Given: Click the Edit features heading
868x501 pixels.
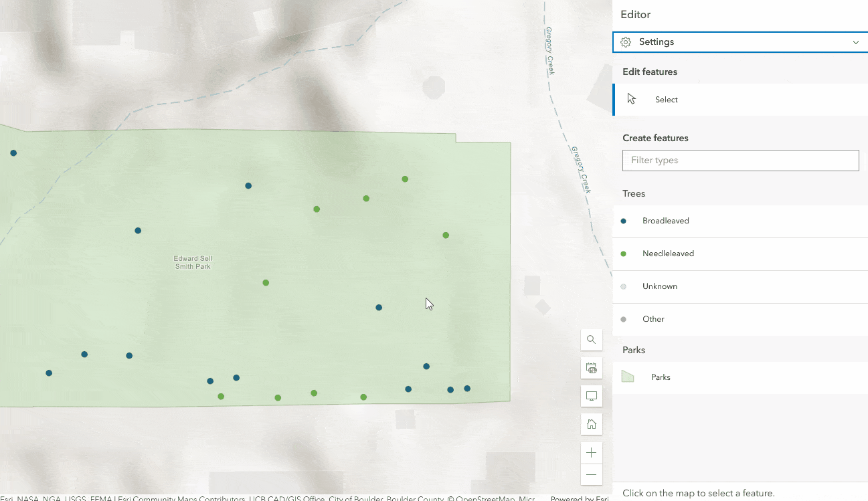Looking at the screenshot, I should click(x=650, y=72).
